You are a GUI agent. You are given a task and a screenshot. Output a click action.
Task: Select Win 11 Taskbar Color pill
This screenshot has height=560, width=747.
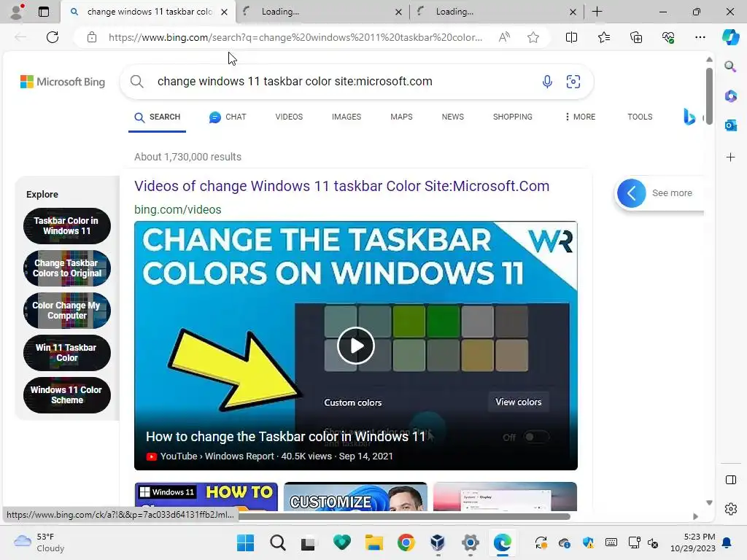click(x=66, y=353)
